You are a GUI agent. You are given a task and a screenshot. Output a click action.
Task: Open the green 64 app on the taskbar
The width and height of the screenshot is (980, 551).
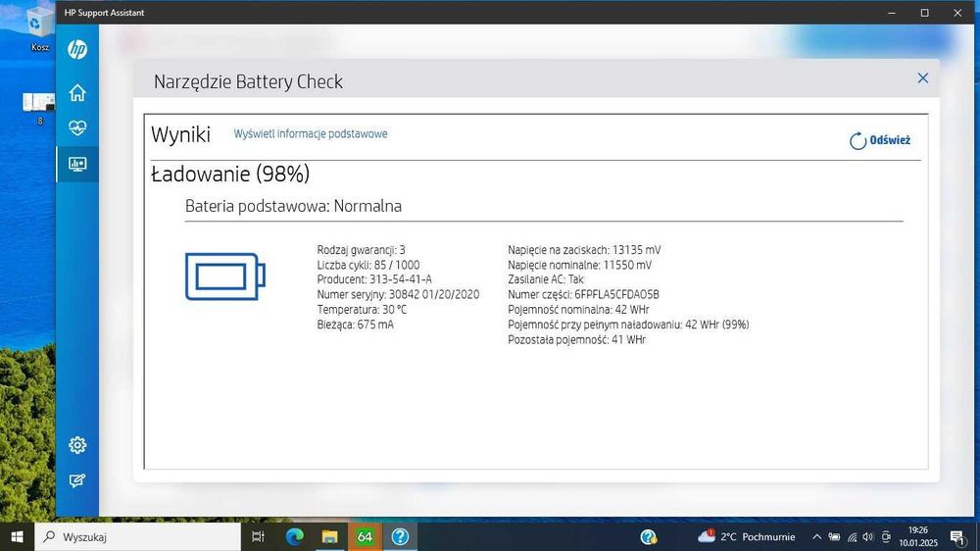(365, 536)
